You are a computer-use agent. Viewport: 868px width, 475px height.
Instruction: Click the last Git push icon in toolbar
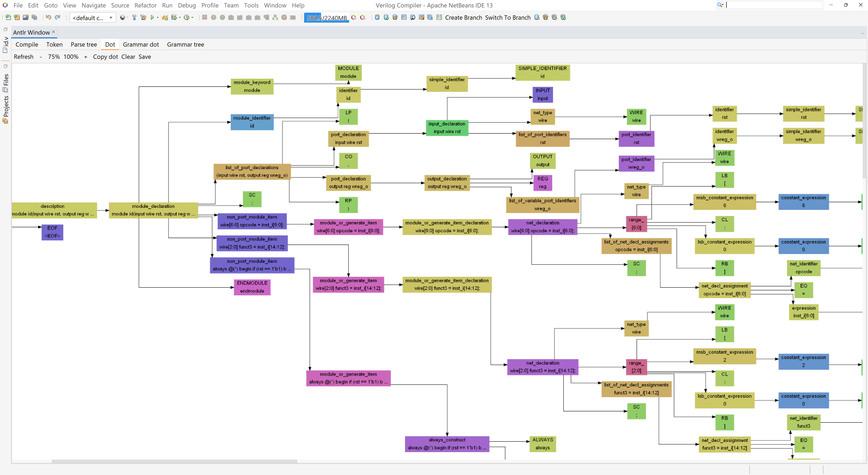coord(563,18)
